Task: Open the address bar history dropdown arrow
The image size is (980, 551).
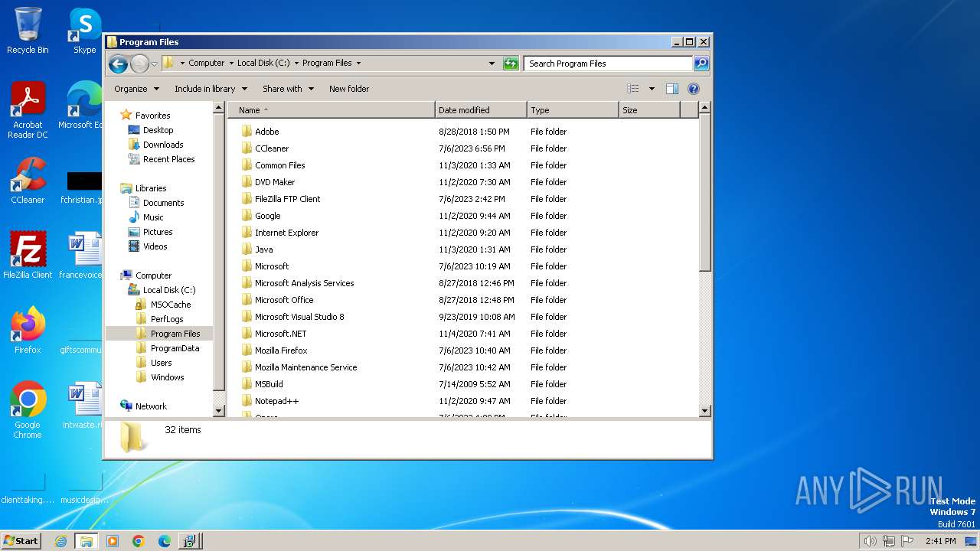Action: pos(492,64)
